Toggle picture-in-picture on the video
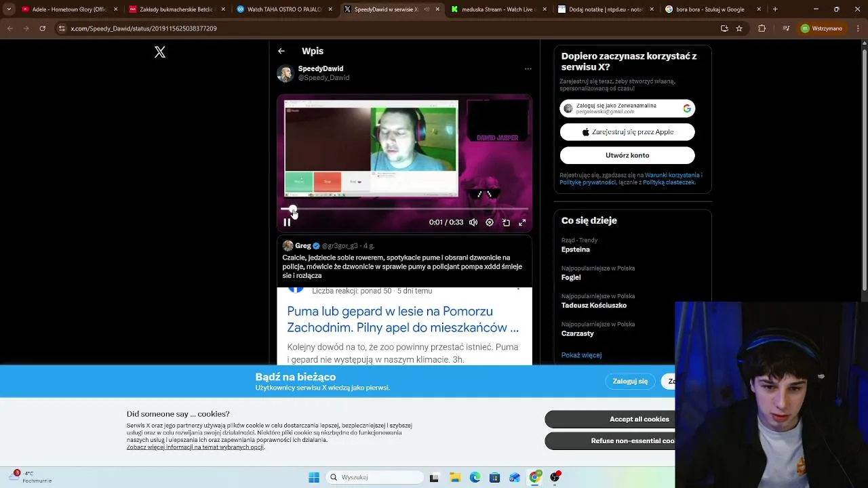The width and height of the screenshot is (868, 488). click(x=506, y=222)
